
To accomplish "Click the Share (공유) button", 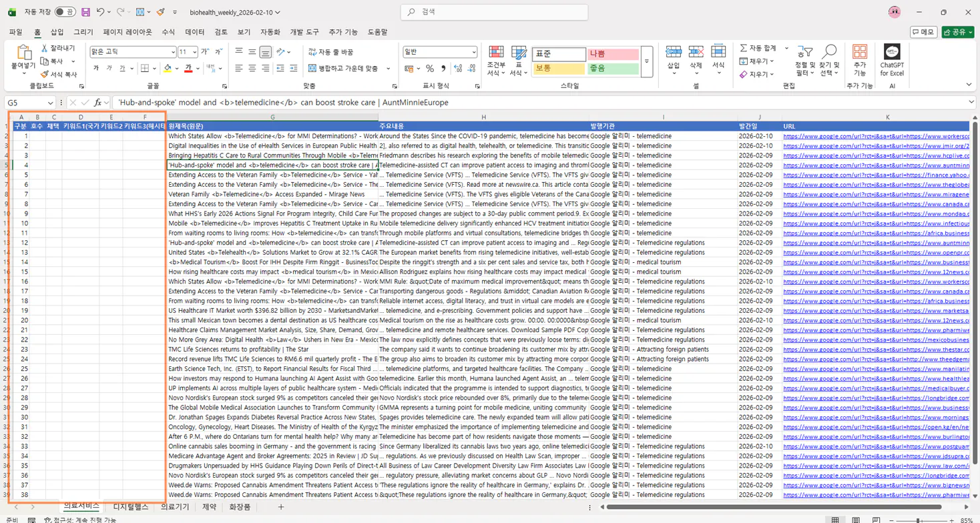I will (x=958, y=32).
